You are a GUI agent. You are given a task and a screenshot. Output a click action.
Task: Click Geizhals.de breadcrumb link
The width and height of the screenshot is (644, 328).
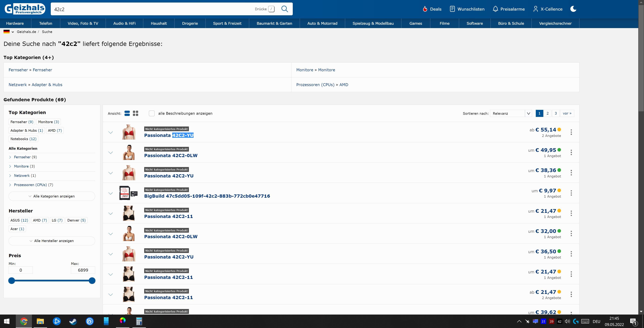click(26, 32)
